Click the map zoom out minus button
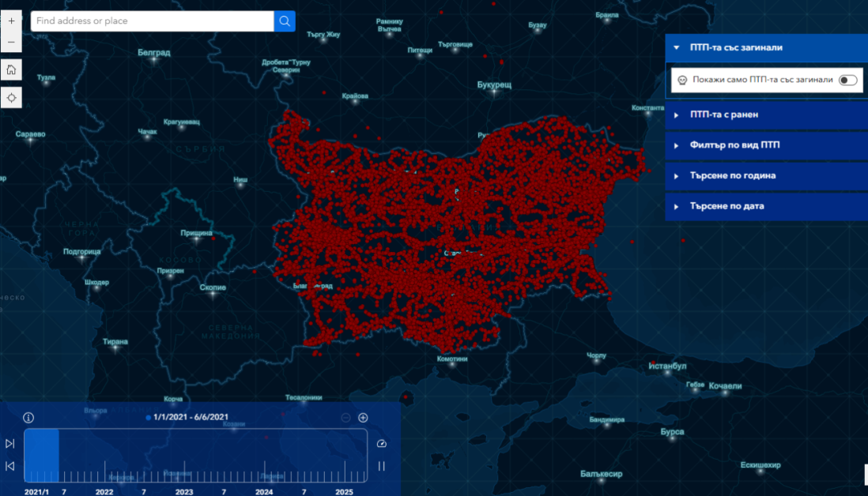The width and height of the screenshot is (868, 496). [11, 42]
